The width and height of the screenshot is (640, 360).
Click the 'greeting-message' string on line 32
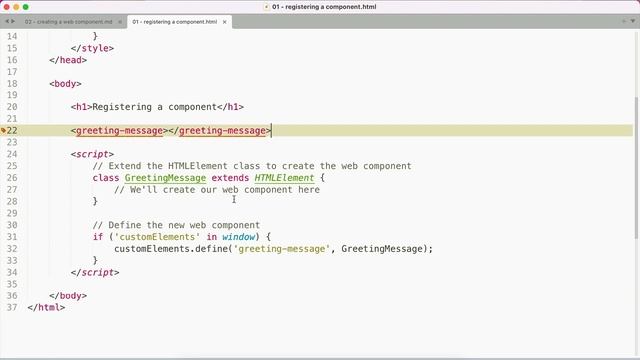(282, 249)
